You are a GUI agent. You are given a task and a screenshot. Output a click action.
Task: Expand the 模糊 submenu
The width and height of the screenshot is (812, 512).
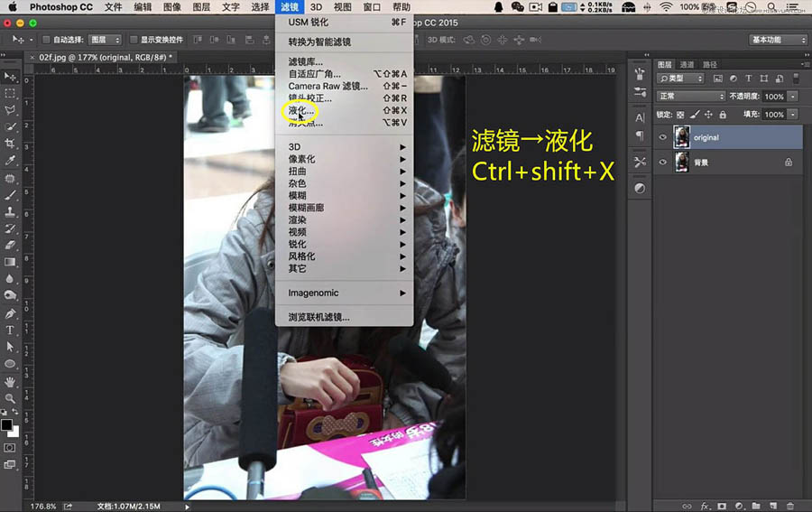[346, 195]
